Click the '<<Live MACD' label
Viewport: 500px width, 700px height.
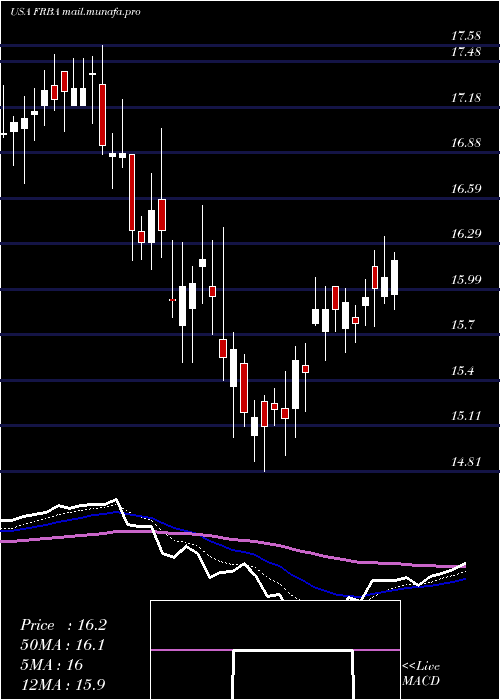421,674
